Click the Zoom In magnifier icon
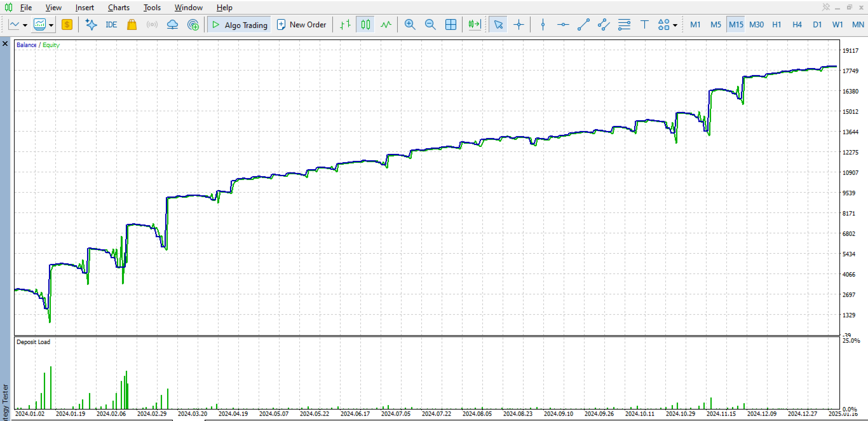The width and height of the screenshot is (868, 421). pos(410,25)
